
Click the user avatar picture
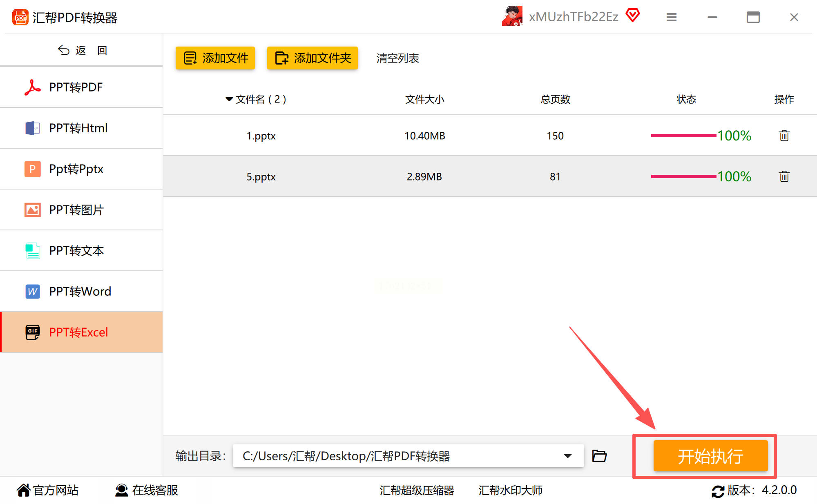(x=512, y=16)
